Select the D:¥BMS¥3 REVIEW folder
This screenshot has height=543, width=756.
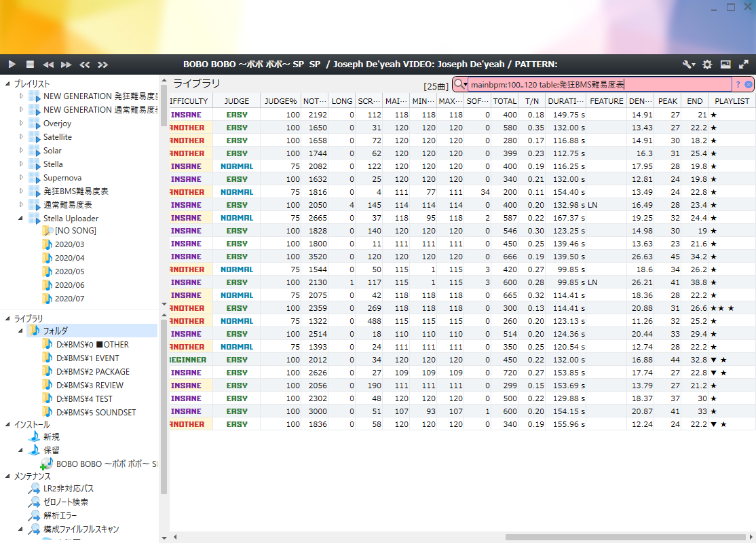tap(90, 386)
